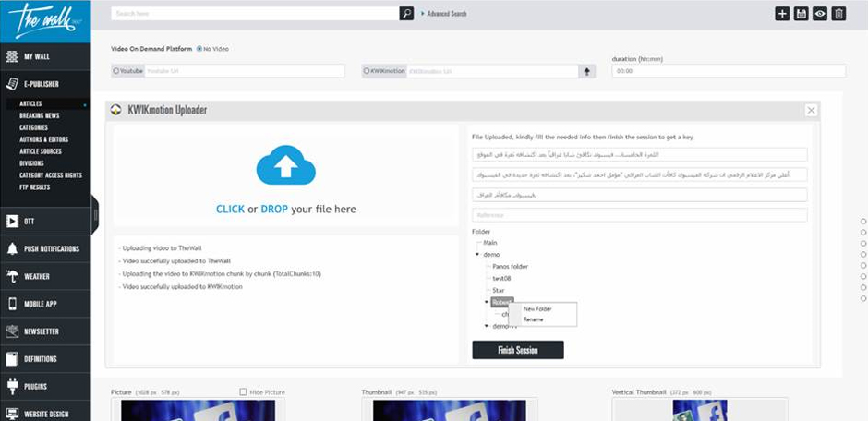Click the KWIKmotion Url input field
Image resolution: width=868 pixels, height=421 pixels.
pyautogui.click(x=493, y=71)
